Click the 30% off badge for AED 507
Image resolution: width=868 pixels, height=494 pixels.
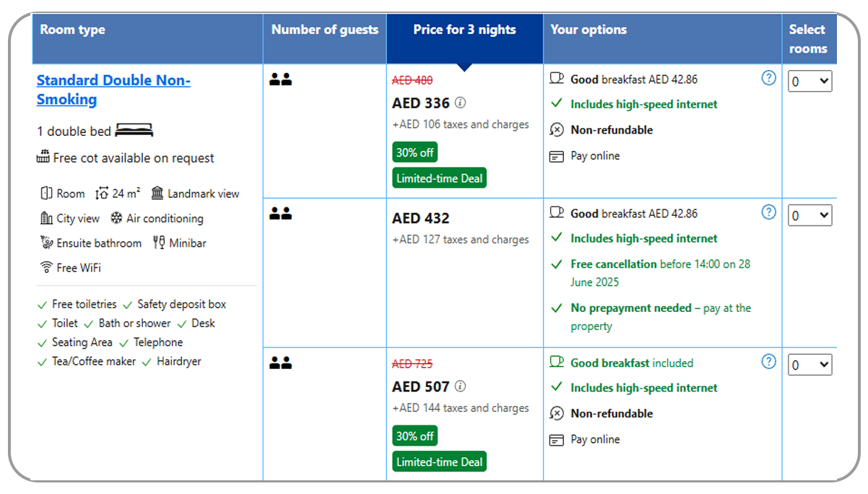tap(415, 436)
